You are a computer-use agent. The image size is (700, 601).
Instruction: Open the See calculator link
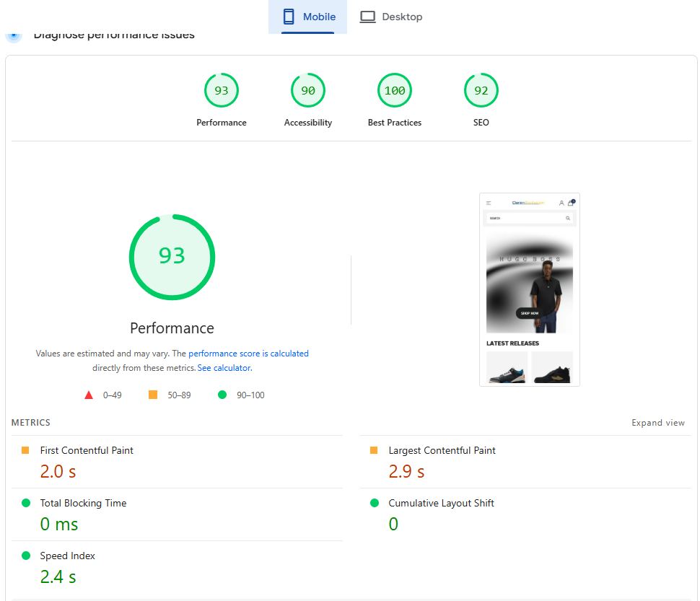pyautogui.click(x=224, y=368)
